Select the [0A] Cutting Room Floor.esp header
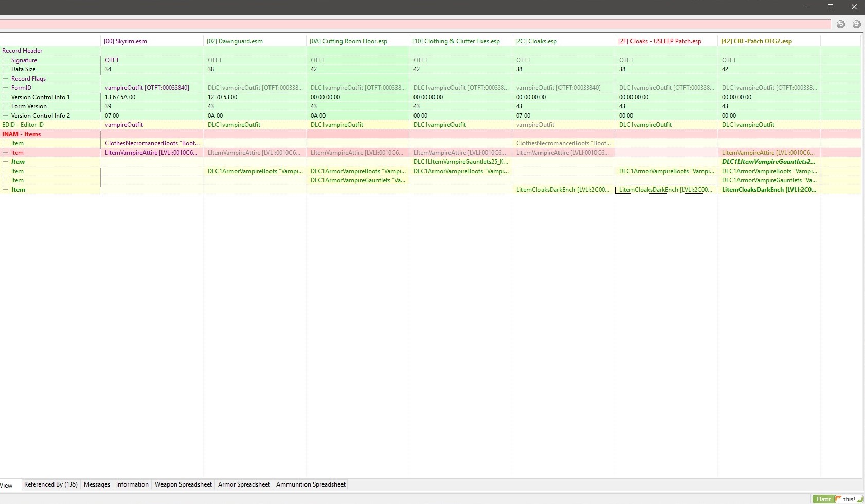The width and height of the screenshot is (865, 504). coord(357,41)
